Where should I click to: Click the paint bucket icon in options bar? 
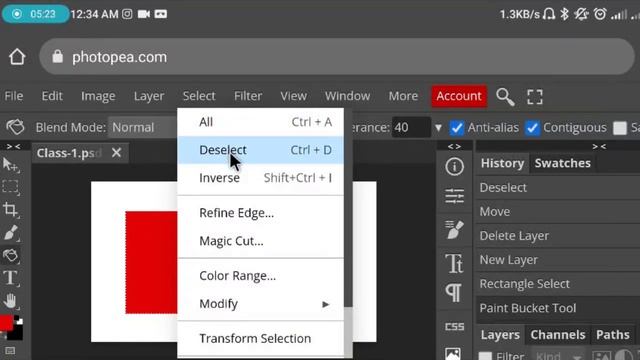pos(15,127)
